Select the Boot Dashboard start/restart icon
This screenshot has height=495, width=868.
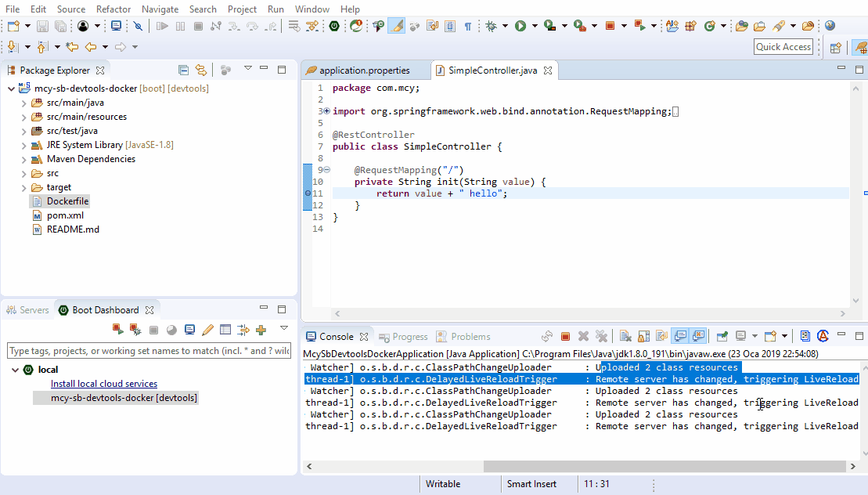click(x=116, y=330)
